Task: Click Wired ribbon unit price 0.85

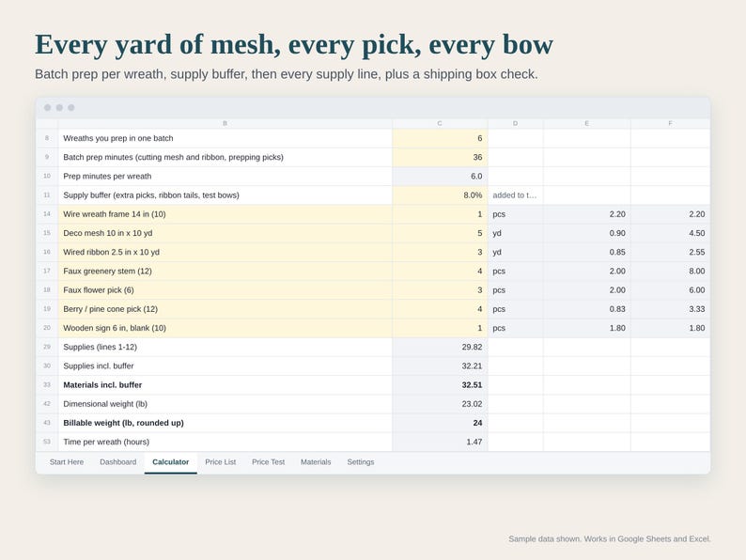Action: click(586, 252)
